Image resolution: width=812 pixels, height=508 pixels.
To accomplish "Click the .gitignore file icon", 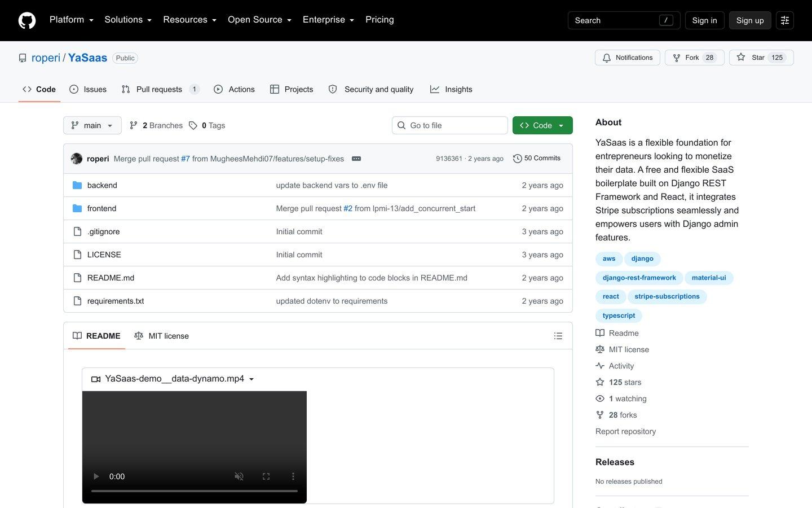I will tap(77, 231).
